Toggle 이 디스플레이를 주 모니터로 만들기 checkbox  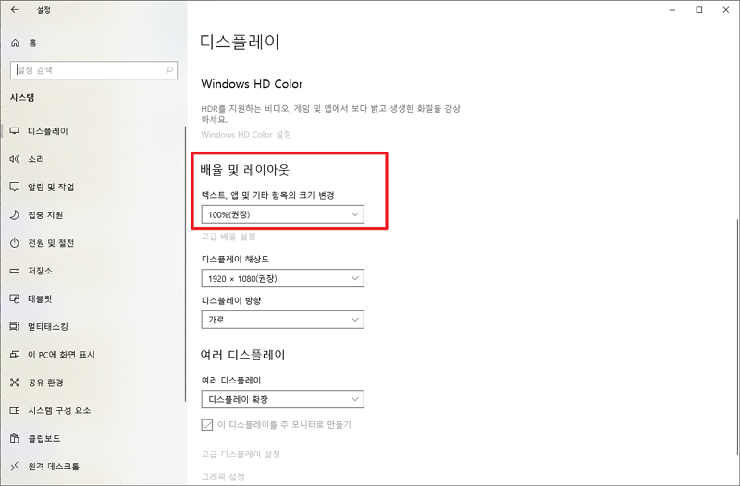[x=208, y=425]
